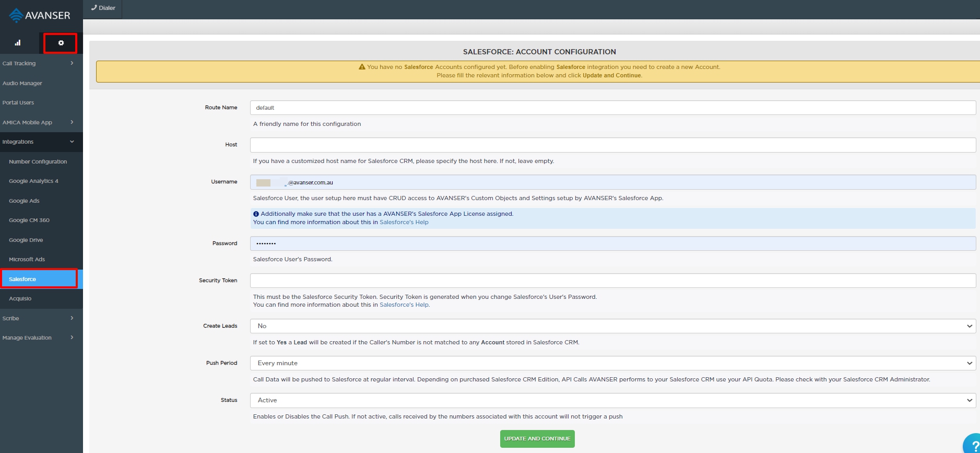
Task: Click the 'Push Period' label
Action: tap(222, 363)
